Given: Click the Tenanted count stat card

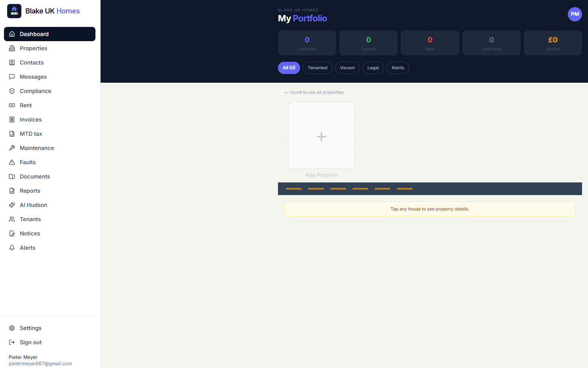Looking at the screenshot, I should (369, 43).
